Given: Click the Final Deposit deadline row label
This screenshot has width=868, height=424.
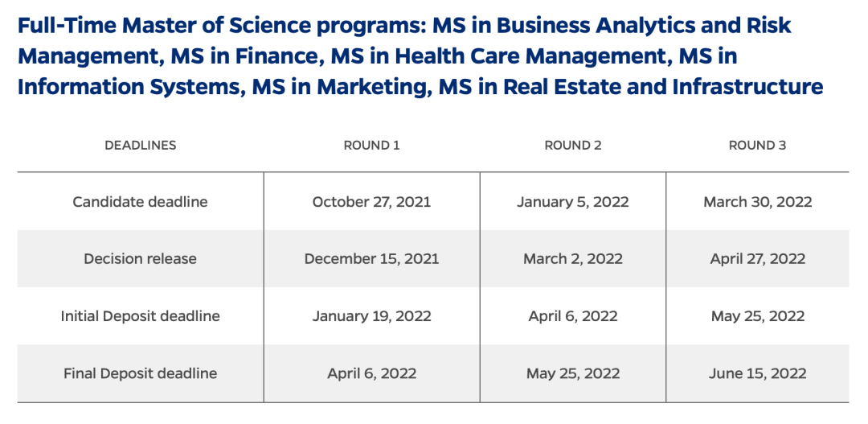Looking at the screenshot, I should click(140, 373).
